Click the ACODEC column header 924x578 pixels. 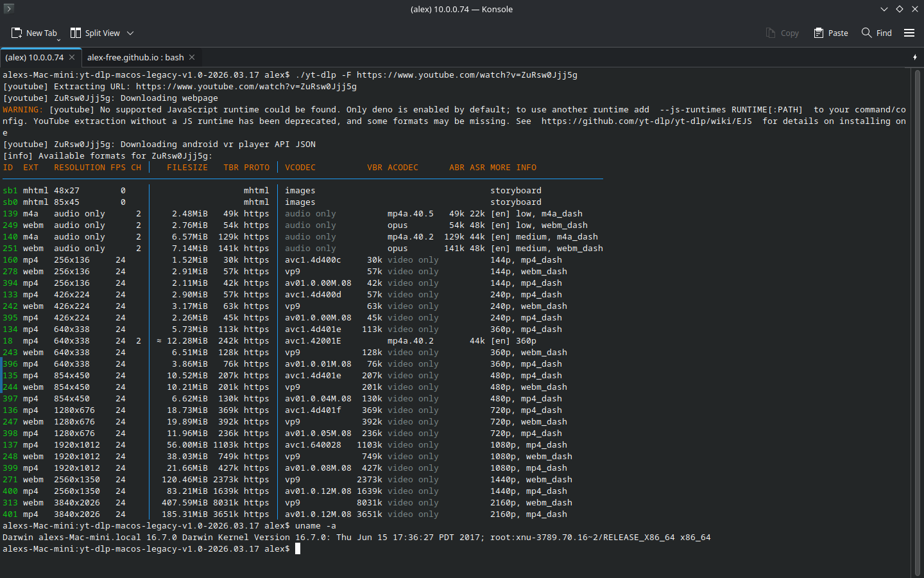point(403,168)
